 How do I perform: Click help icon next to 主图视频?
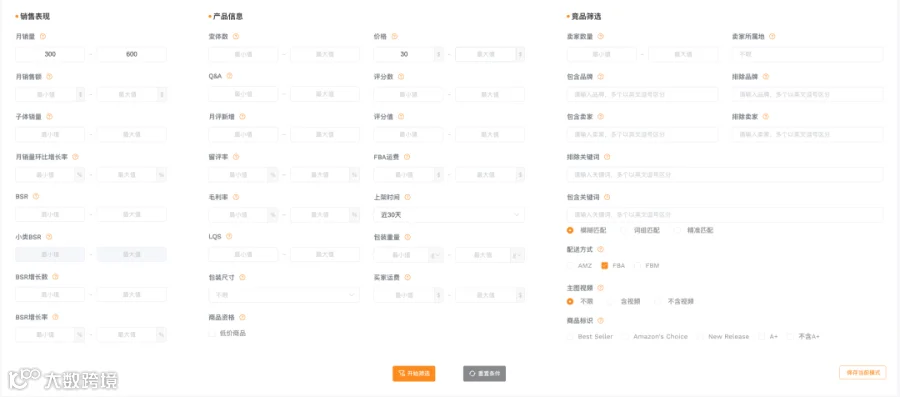[600, 287]
